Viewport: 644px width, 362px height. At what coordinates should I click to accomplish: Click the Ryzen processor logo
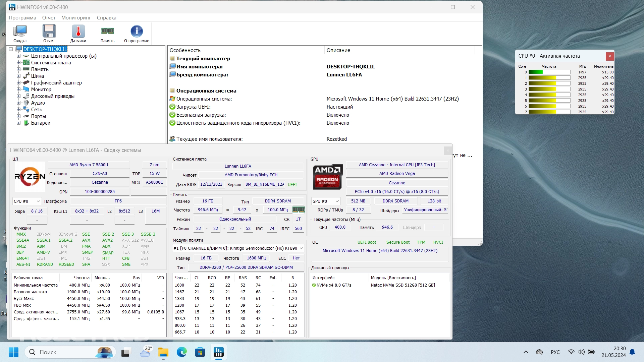pos(30,177)
